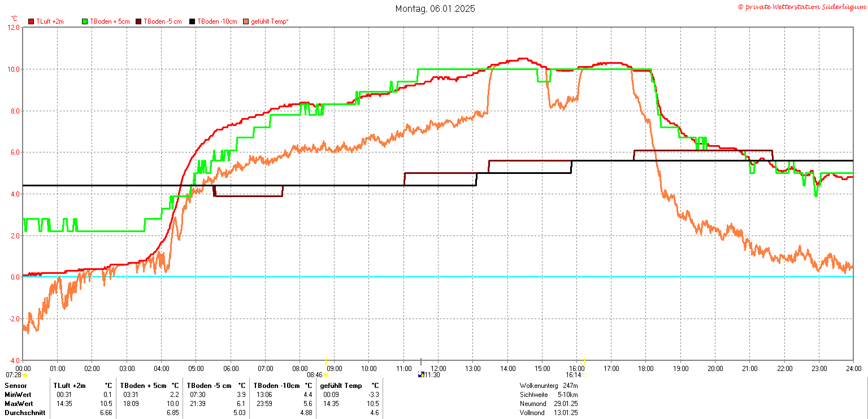The width and height of the screenshot is (868, 419).
Task: Click the yellow sunrise marker on the time axis
Action: tap(326, 361)
